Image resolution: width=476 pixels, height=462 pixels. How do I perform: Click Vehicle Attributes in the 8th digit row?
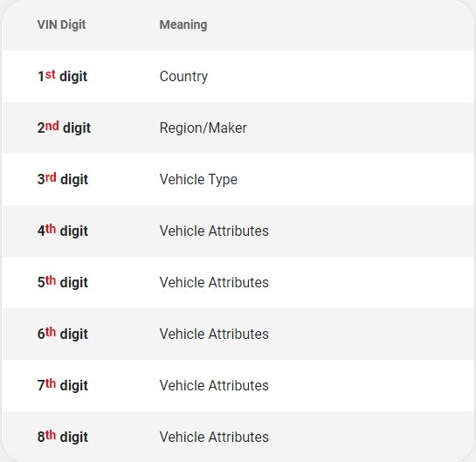pos(214,437)
